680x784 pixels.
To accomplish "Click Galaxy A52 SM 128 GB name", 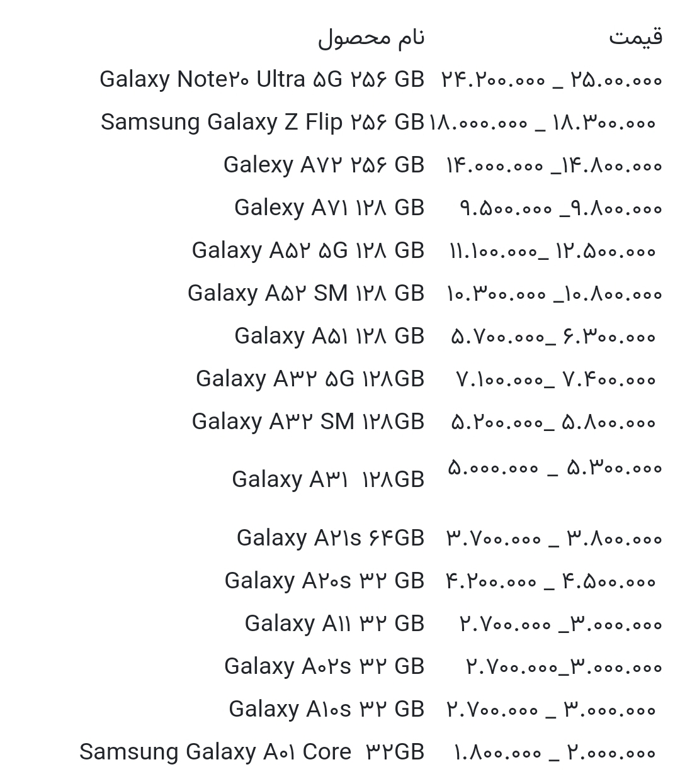I will tap(305, 293).
